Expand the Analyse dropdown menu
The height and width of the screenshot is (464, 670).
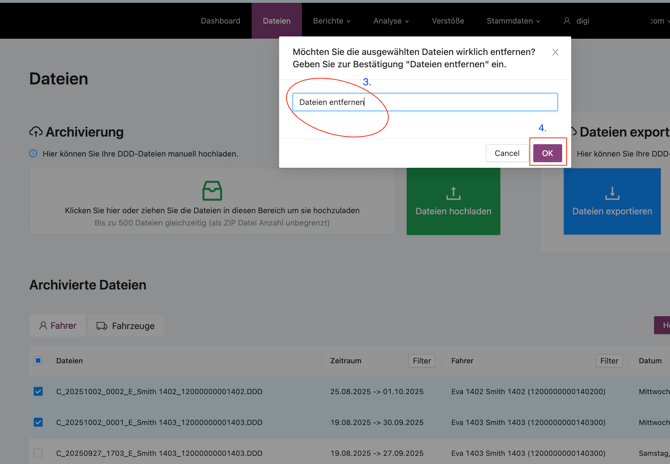[391, 20]
